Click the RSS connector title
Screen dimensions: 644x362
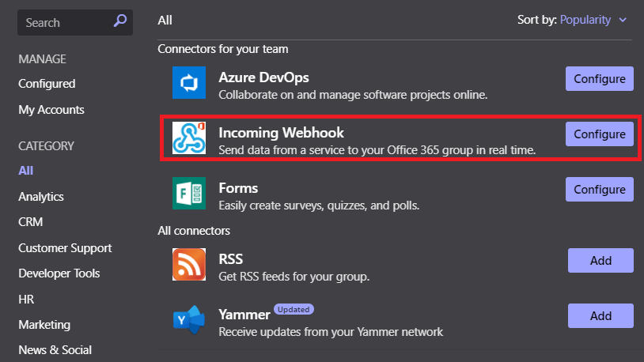click(231, 259)
